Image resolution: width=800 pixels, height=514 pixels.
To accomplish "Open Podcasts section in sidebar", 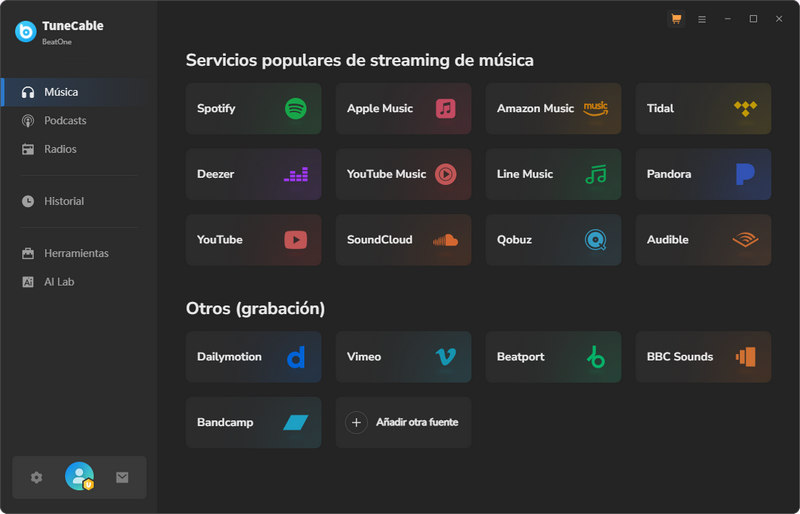I will coord(65,121).
